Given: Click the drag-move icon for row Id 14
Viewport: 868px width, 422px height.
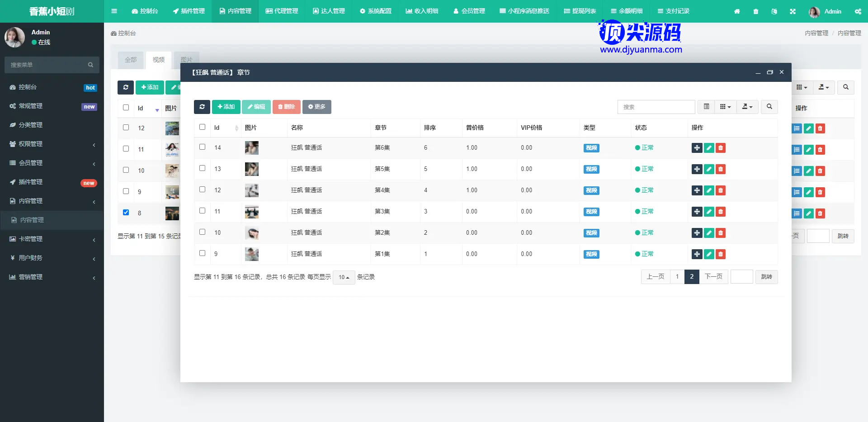Looking at the screenshot, I should pyautogui.click(x=697, y=148).
